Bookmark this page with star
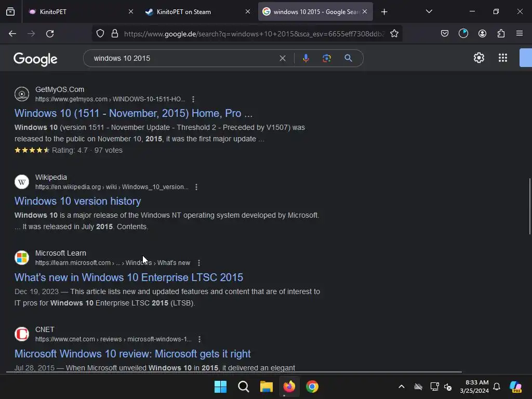Screen dimensions: 532x399 coord(394,34)
